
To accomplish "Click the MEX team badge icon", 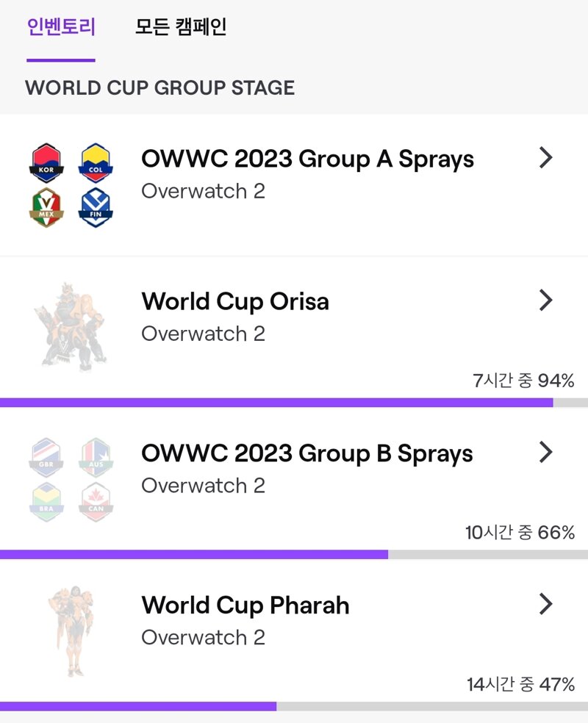I will point(46,207).
